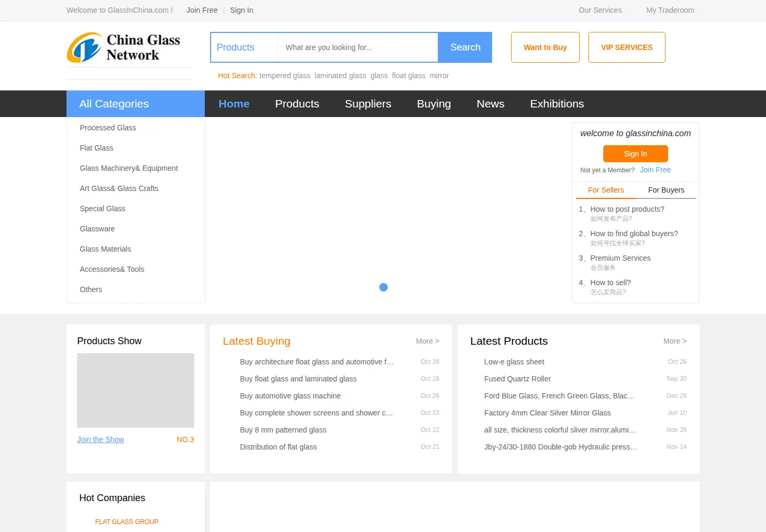The height and width of the screenshot is (532, 766).
Task: Select the Others category
Action: click(91, 289)
